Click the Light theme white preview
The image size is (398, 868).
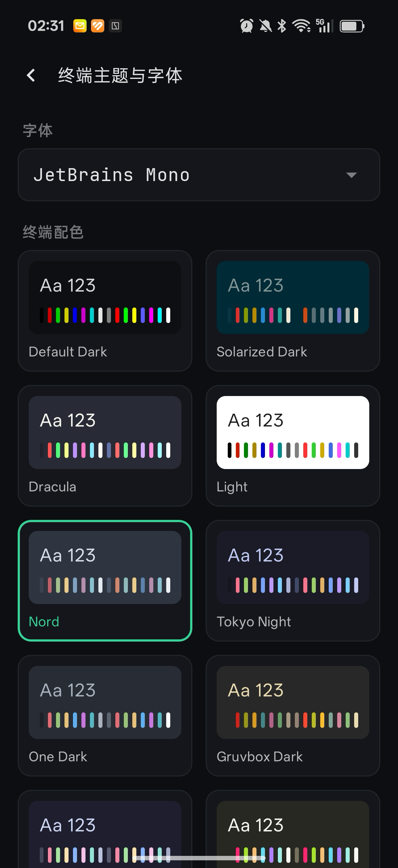[x=293, y=433]
